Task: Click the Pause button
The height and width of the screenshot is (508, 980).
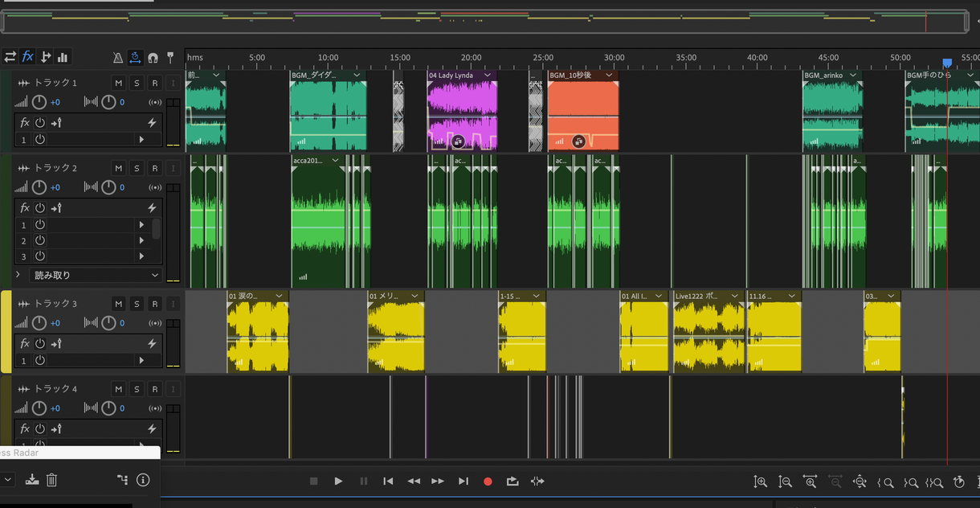Action: pos(363,481)
